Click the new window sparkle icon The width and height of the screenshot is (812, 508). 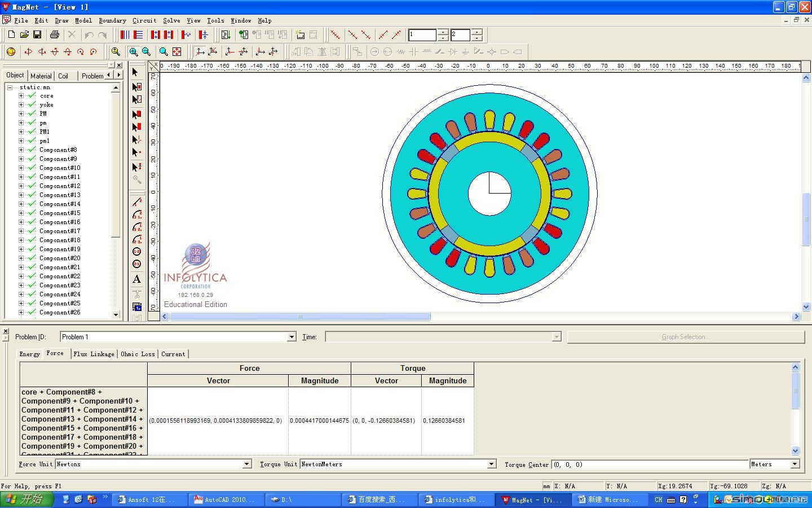click(x=300, y=35)
